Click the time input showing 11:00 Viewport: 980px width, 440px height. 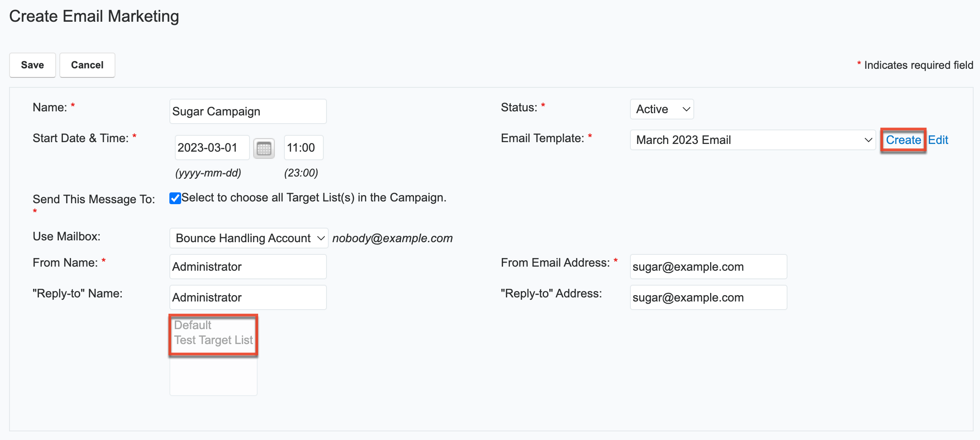[x=303, y=147]
